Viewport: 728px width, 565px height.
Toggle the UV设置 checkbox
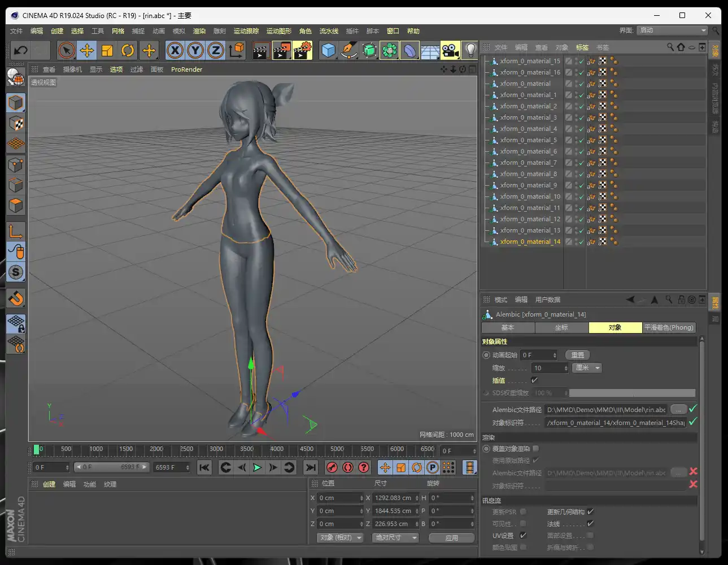523,535
